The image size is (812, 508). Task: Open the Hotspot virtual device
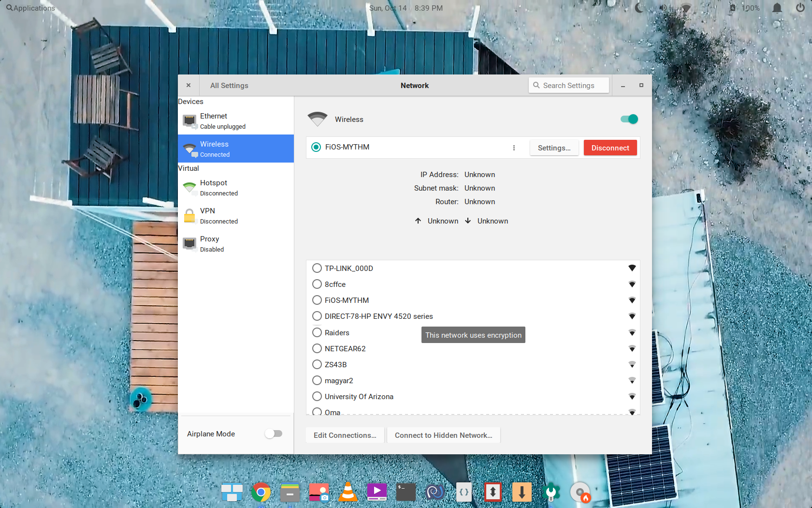point(236,188)
